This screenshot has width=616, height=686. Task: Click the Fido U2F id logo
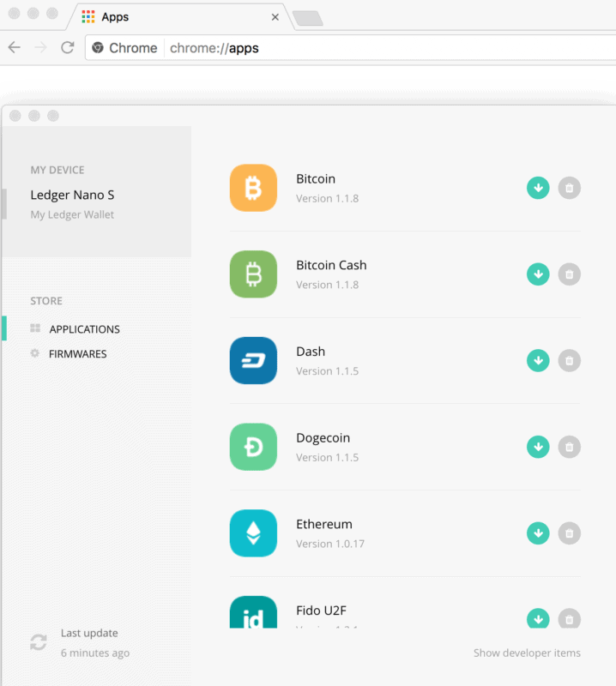coord(253,612)
